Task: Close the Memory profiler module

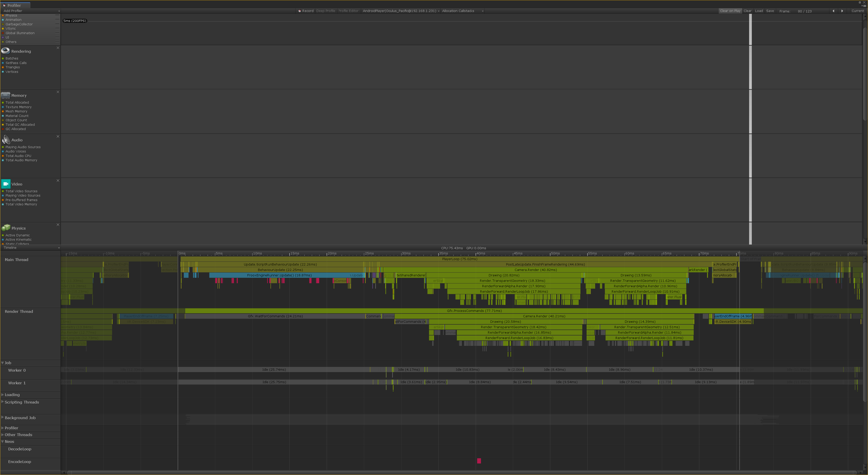Action: click(x=58, y=92)
